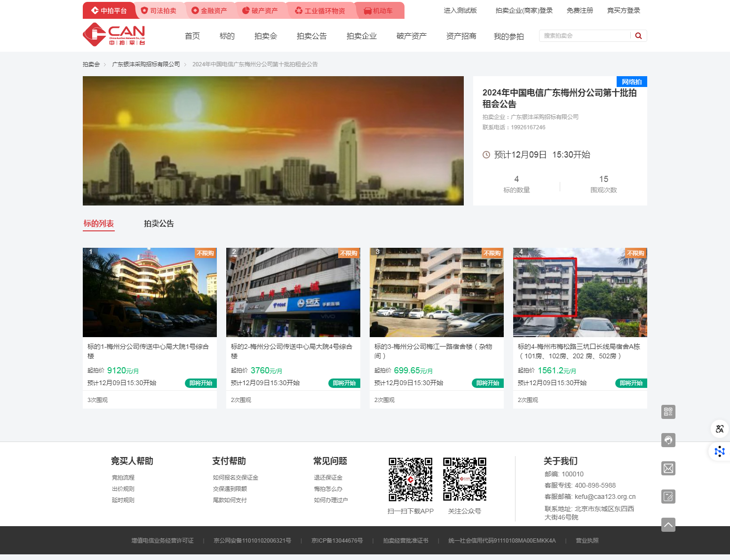This screenshot has width=730, height=560.
Task: Click 拍卖会 in the breadcrumb
Action: 91,64
